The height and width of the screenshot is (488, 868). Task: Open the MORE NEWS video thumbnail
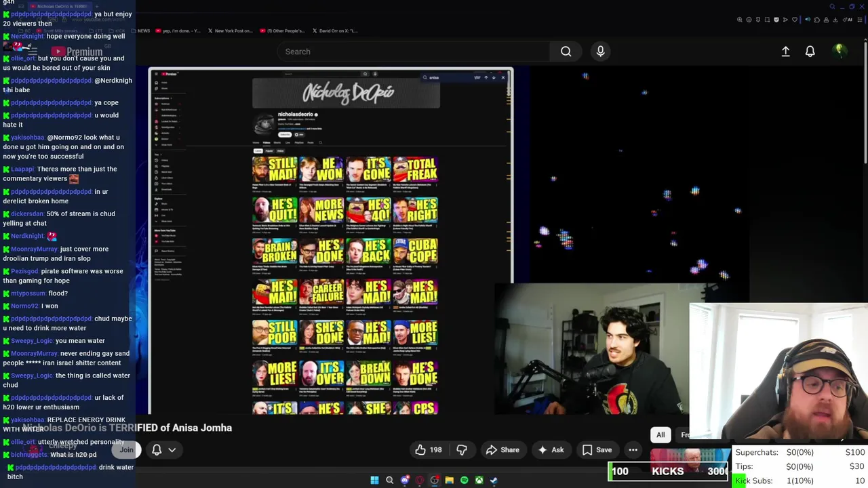point(321,210)
